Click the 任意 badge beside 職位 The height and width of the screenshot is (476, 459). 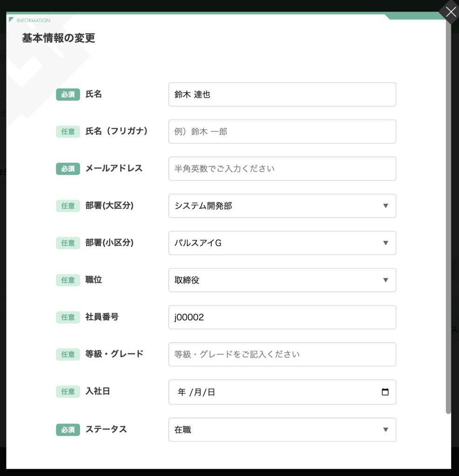(68, 280)
